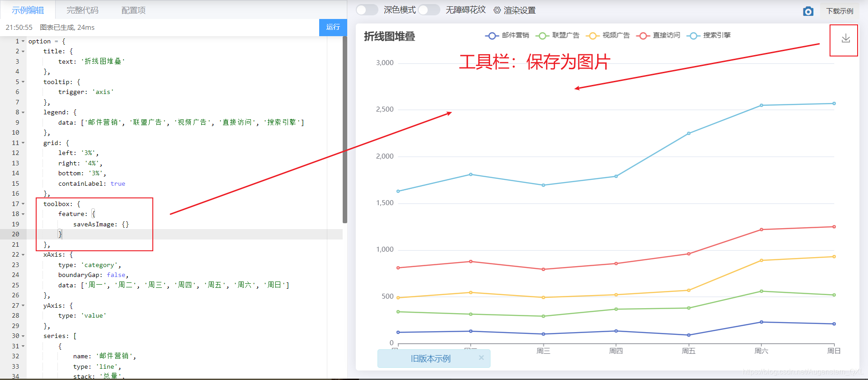Click 下载示例 download example button
The height and width of the screenshot is (380, 868).
click(x=840, y=11)
